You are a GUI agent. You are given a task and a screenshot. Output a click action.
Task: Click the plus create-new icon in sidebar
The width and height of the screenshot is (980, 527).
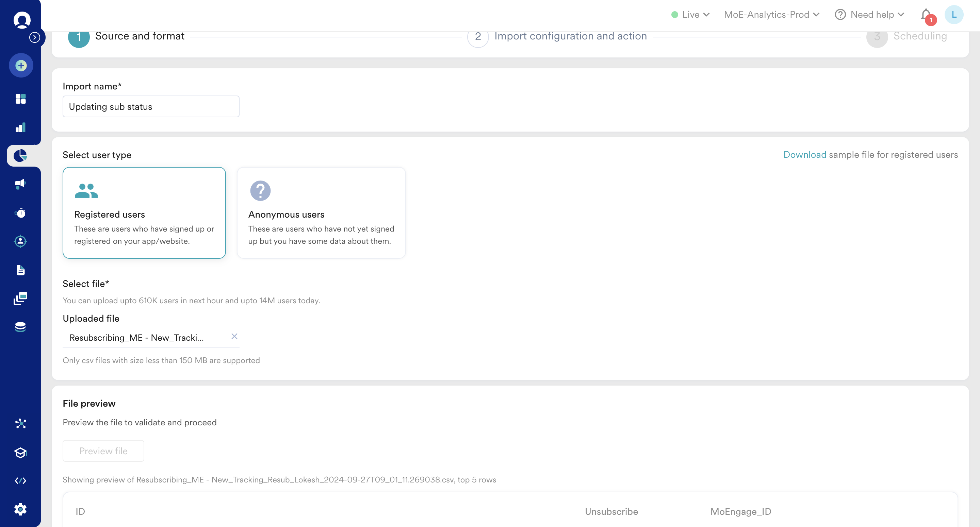coord(21,65)
